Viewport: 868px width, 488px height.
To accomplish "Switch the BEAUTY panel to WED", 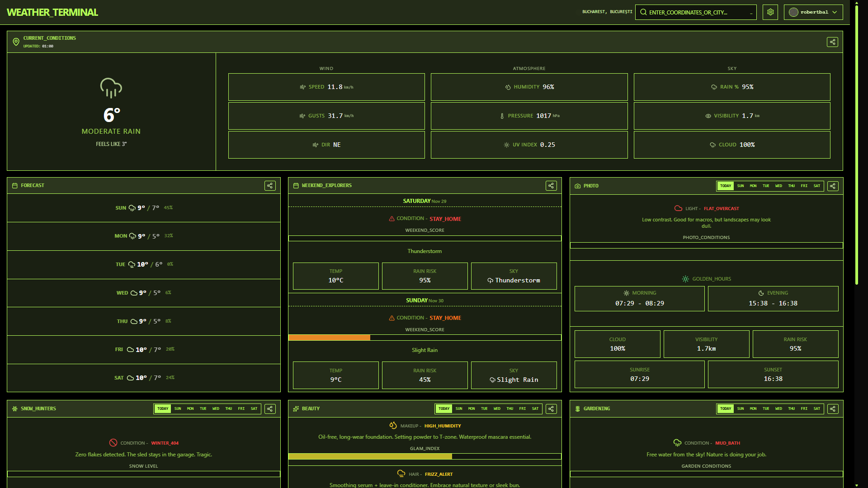I will (497, 408).
